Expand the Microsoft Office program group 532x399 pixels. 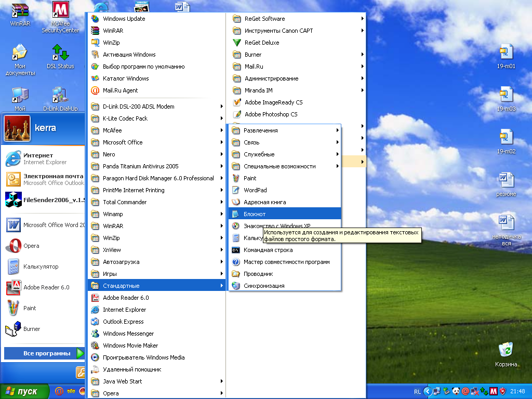(156, 142)
